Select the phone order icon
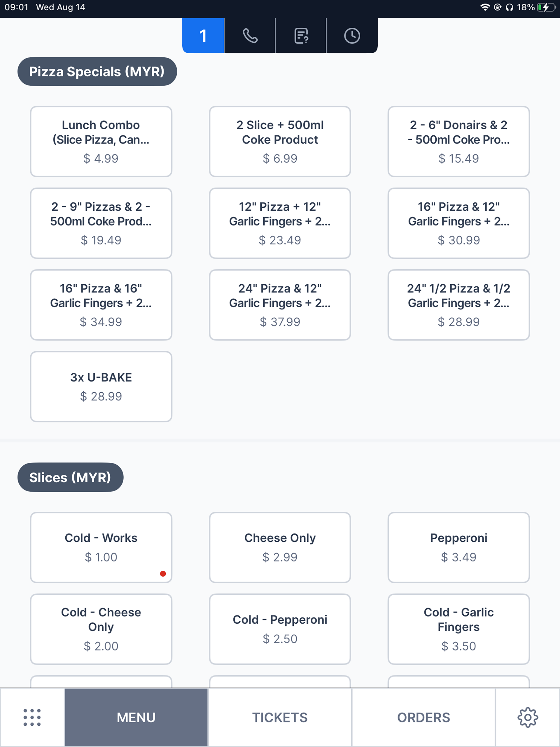560x747 pixels. click(x=250, y=36)
